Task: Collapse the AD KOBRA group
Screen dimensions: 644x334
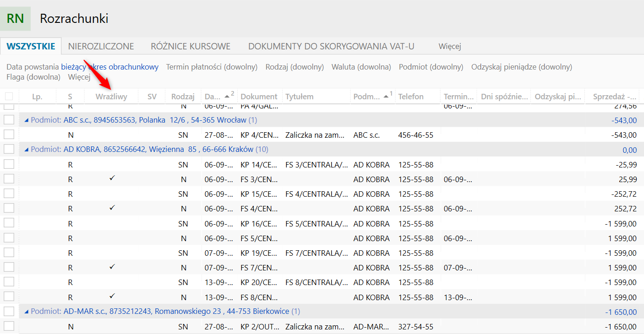Action: click(26, 150)
